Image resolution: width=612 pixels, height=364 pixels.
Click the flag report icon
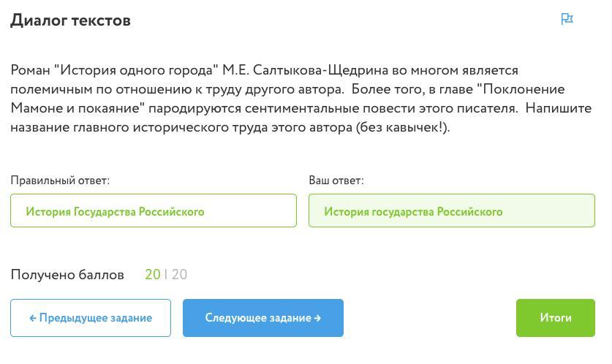pyautogui.click(x=567, y=19)
